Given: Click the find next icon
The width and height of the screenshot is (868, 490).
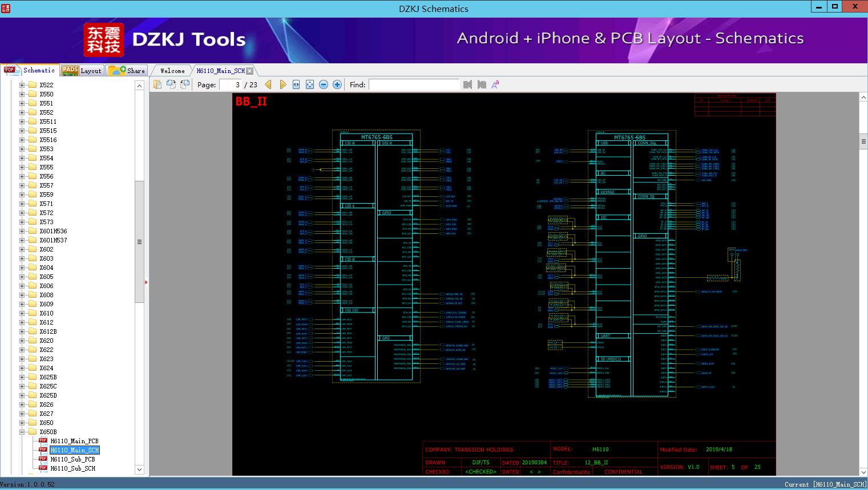Looking at the screenshot, I should coord(482,84).
